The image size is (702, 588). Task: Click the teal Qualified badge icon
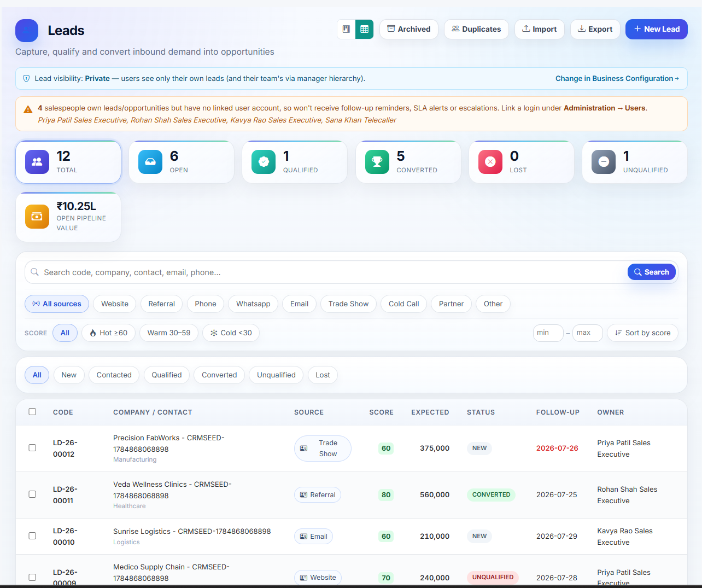click(x=264, y=162)
